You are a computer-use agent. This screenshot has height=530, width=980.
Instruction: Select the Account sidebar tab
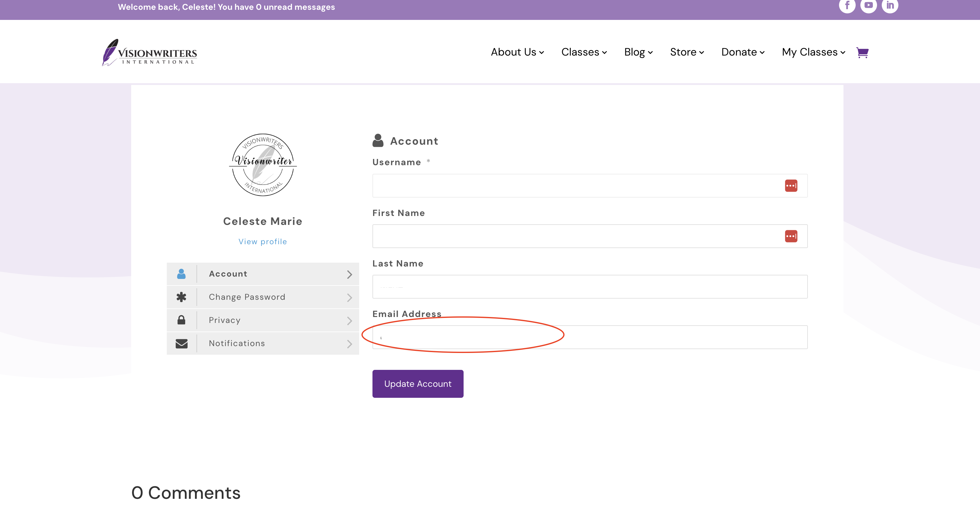pos(262,274)
